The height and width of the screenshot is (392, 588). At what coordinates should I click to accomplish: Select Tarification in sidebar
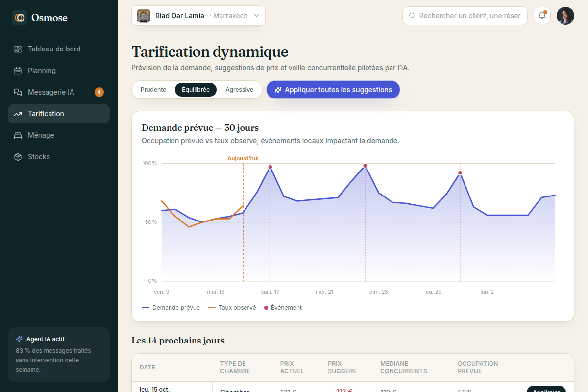point(59,114)
